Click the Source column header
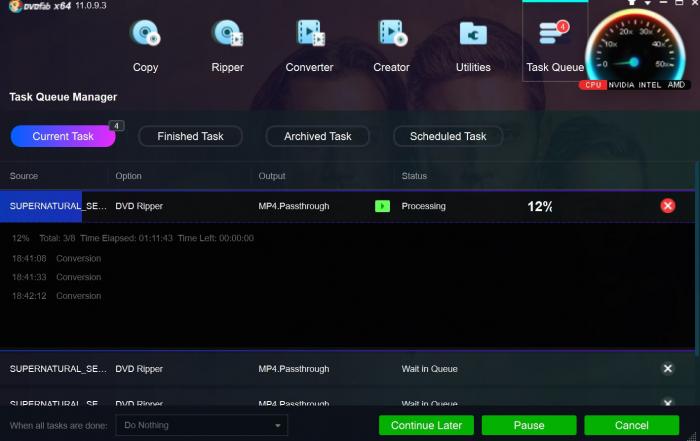The width and height of the screenshot is (700, 441). click(24, 176)
